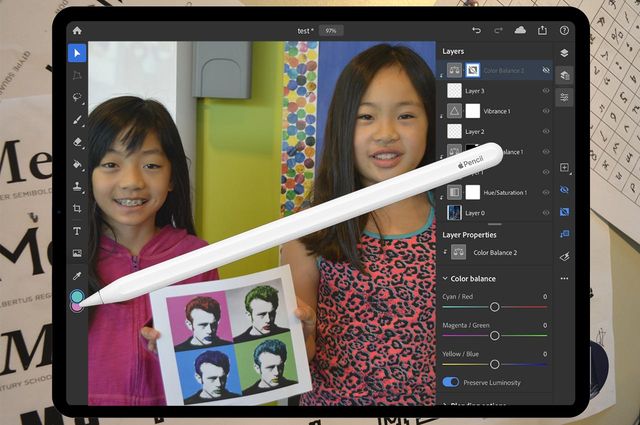Hide the Hue/Saturation 1 layer

click(546, 192)
